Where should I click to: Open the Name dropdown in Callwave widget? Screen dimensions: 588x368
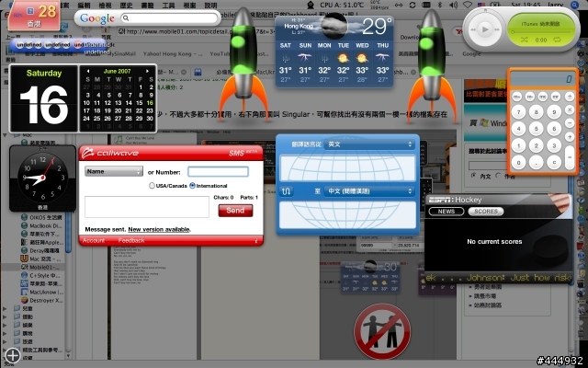pyautogui.click(x=114, y=171)
